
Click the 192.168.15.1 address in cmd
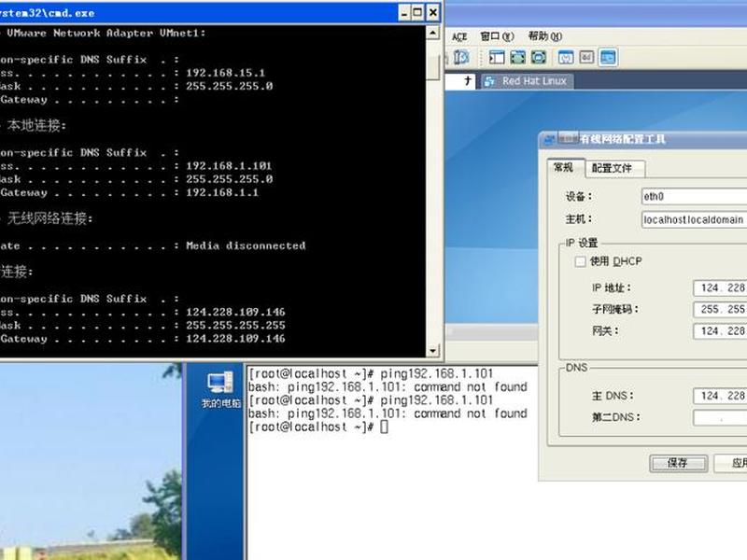[x=225, y=73]
